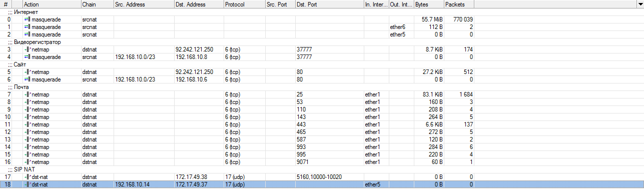Click port 9071 cell
Viewport: 644px width, 190px height.
[x=302, y=162]
